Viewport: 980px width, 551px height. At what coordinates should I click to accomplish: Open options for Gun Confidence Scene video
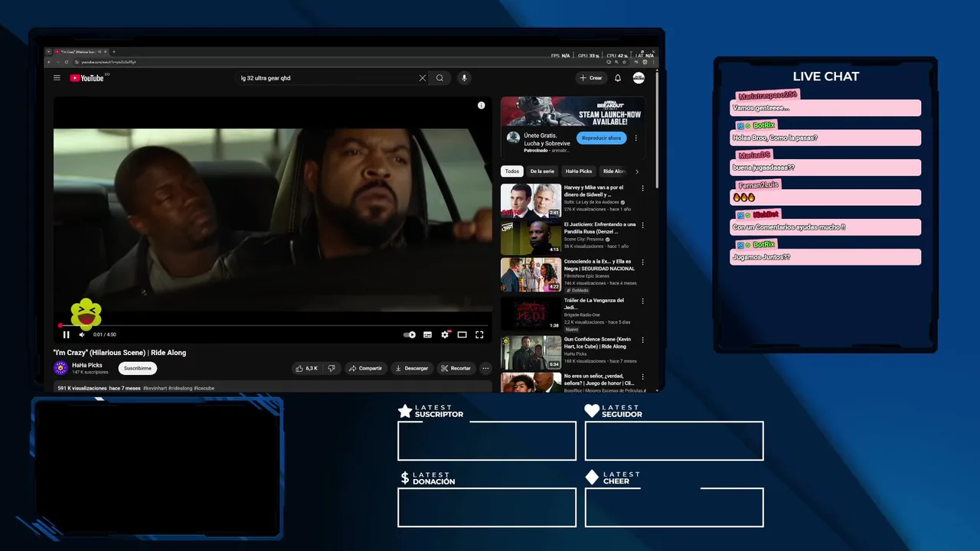pos(642,340)
